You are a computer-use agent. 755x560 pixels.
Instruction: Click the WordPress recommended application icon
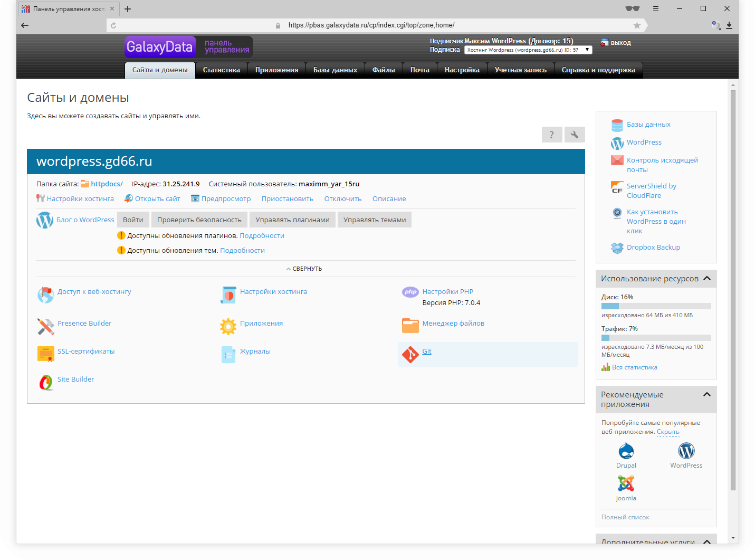coord(686,451)
